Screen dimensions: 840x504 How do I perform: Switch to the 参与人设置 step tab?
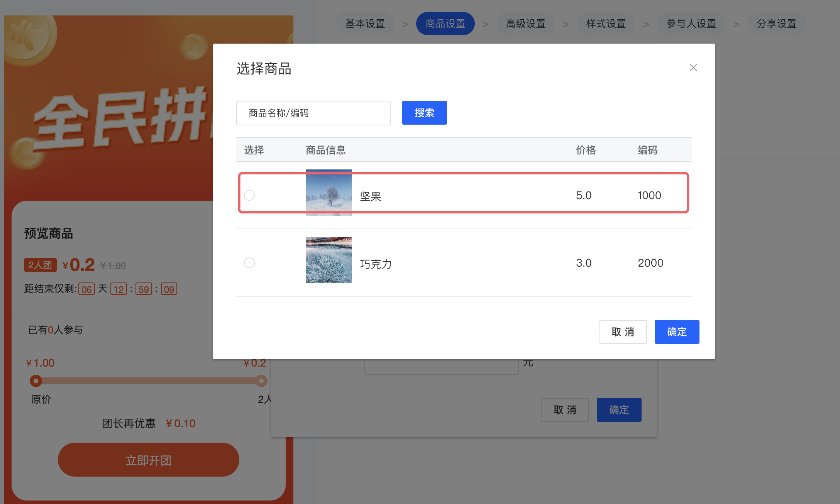[691, 24]
